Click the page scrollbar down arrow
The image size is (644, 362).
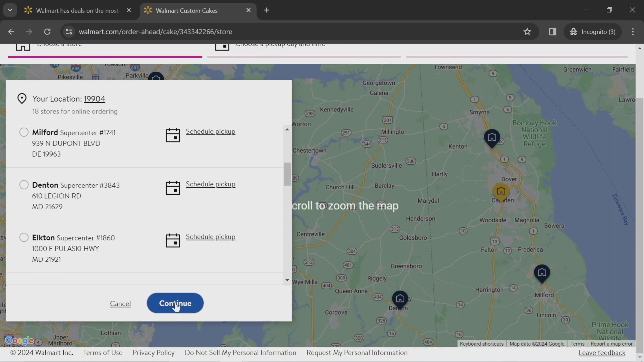point(640,357)
